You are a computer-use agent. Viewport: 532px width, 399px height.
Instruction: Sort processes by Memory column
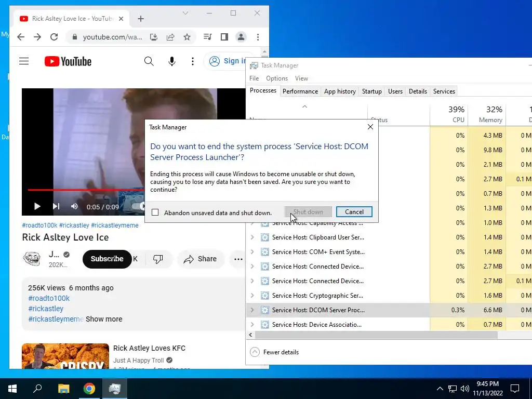(487, 114)
